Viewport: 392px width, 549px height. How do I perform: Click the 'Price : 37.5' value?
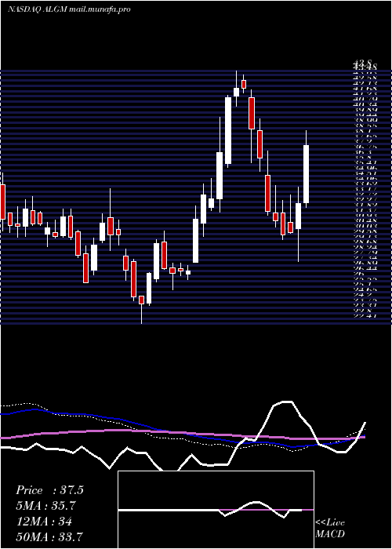[x=49, y=490]
